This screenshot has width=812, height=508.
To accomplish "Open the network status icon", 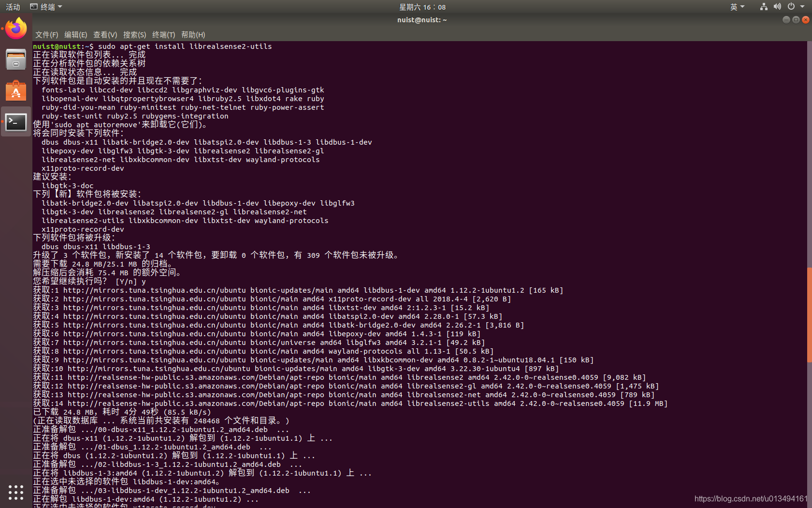I will pos(764,7).
